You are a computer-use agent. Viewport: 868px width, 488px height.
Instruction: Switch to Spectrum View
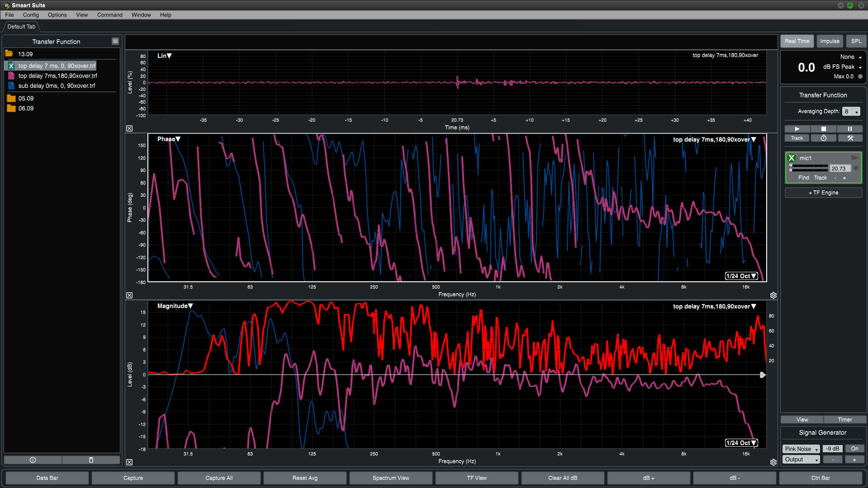(391, 478)
